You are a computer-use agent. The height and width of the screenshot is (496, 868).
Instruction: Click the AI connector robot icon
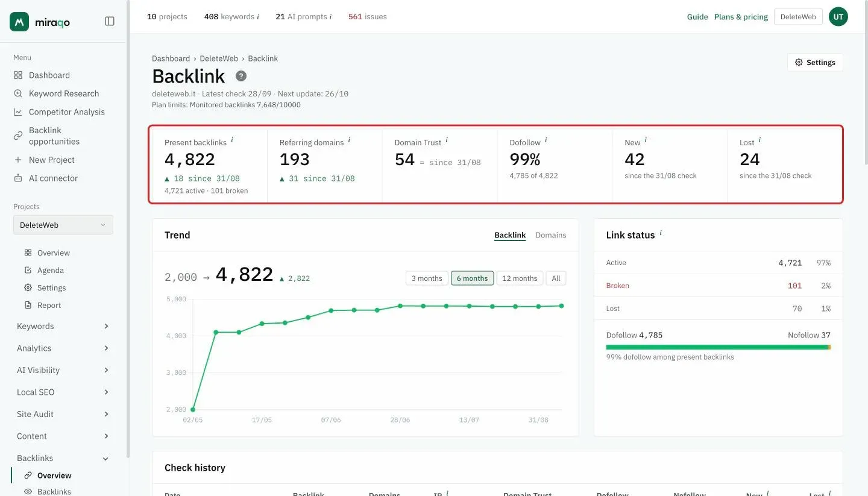(18, 178)
